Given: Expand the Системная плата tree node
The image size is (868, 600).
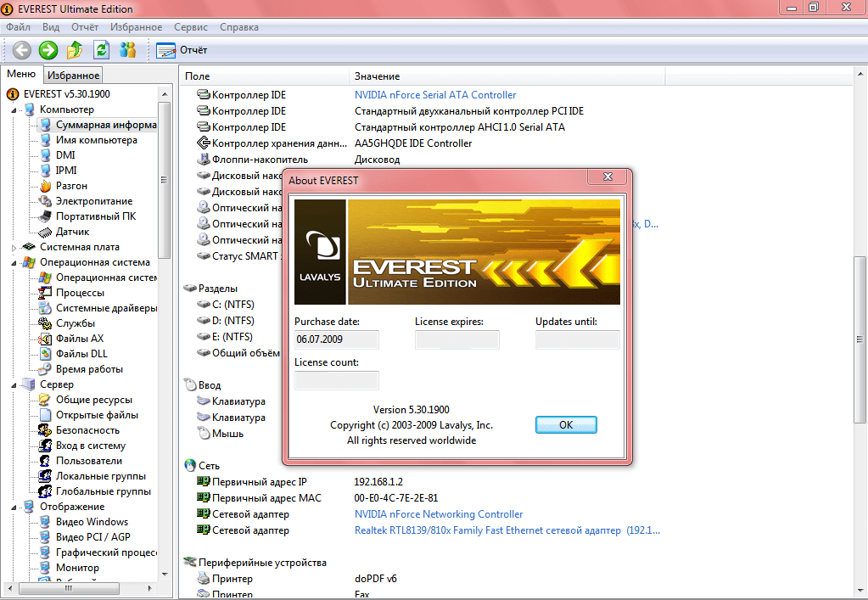Looking at the screenshot, I should (x=14, y=248).
